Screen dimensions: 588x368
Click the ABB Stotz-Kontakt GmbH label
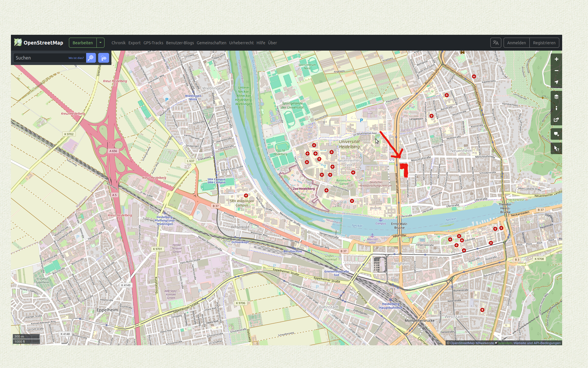point(171,294)
